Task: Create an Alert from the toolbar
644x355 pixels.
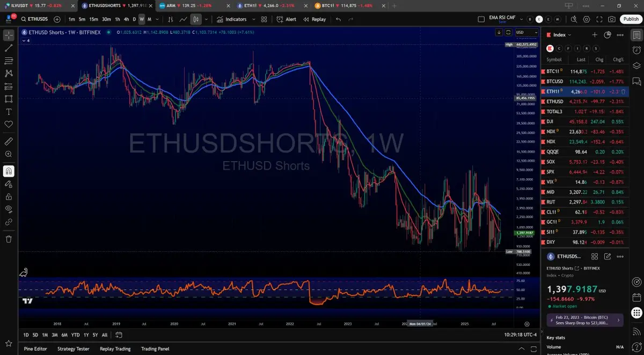Action: 287,19
